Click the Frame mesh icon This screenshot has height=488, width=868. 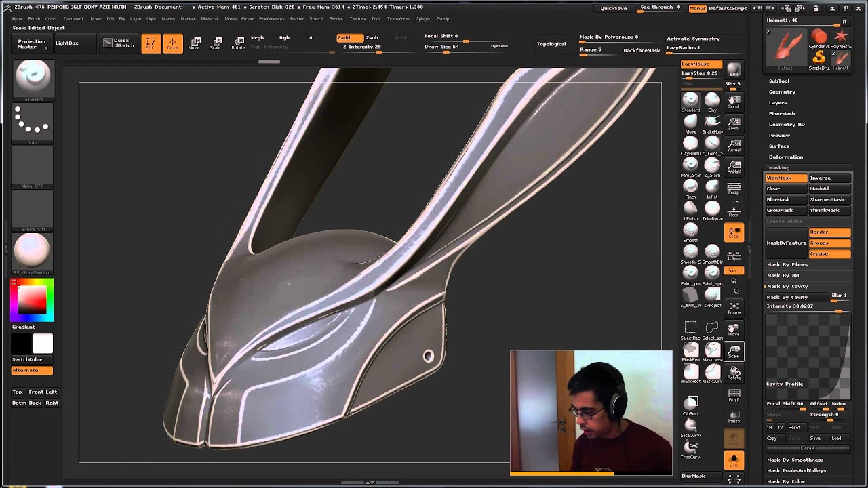click(x=734, y=308)
